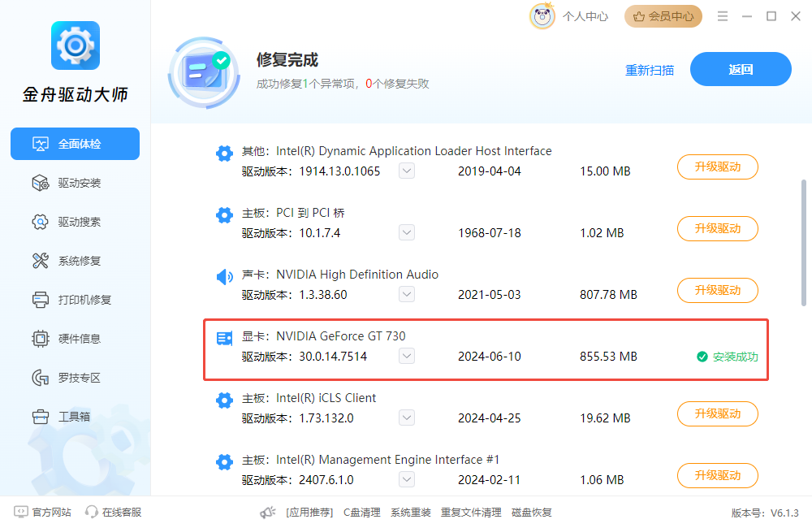Viewport: 812px width, 528px height.
Task: Click the 工具箱 toolbox icon
Action: 41,417
